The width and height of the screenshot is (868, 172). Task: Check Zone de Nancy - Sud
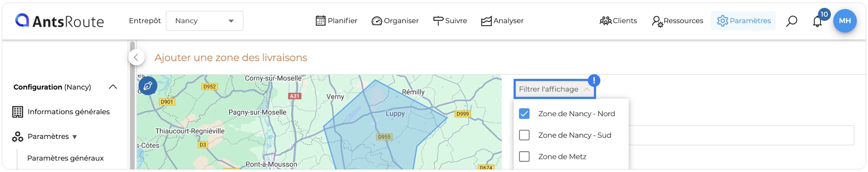click(x=524, y=135)
